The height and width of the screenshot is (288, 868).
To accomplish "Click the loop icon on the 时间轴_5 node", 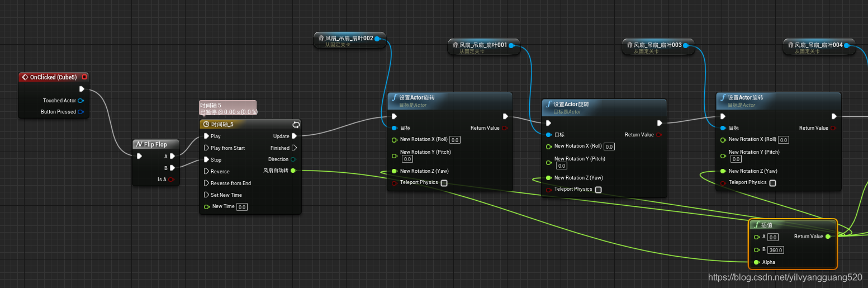I will coord(296,124).
